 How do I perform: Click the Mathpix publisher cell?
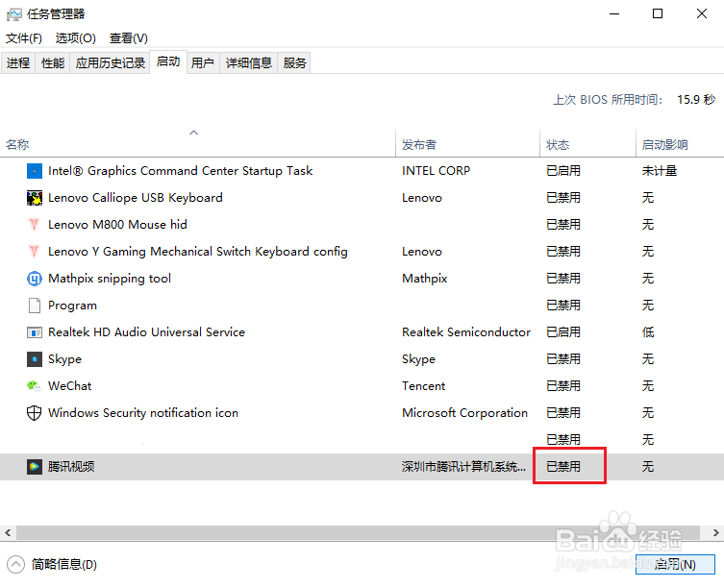point(425,279)
